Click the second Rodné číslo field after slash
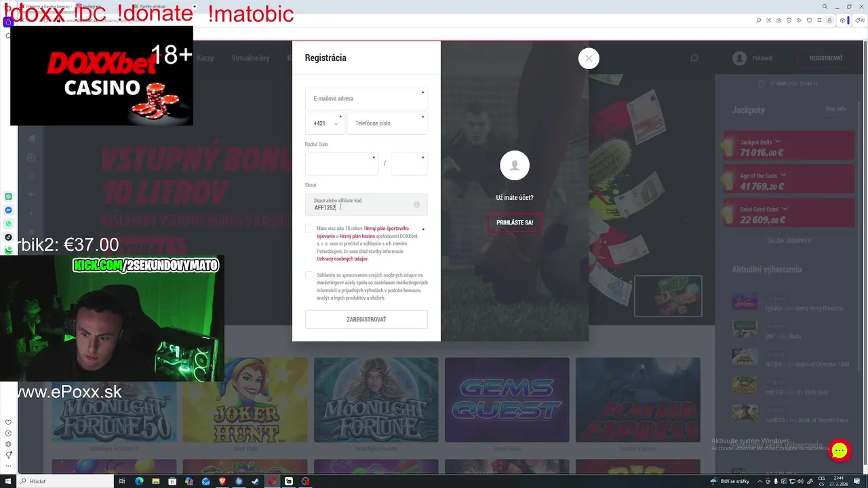 (x=410, y=164)
